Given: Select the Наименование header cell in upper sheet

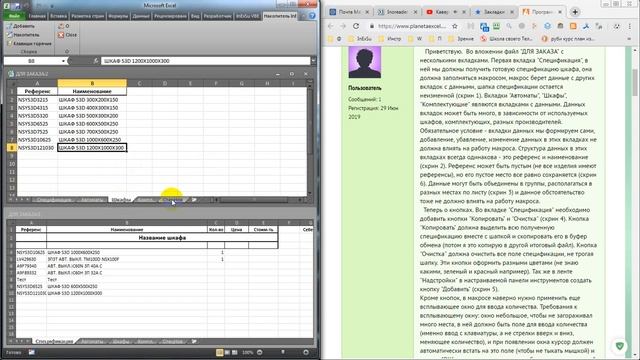Looking at the screenshot, I should click(92, 91).
